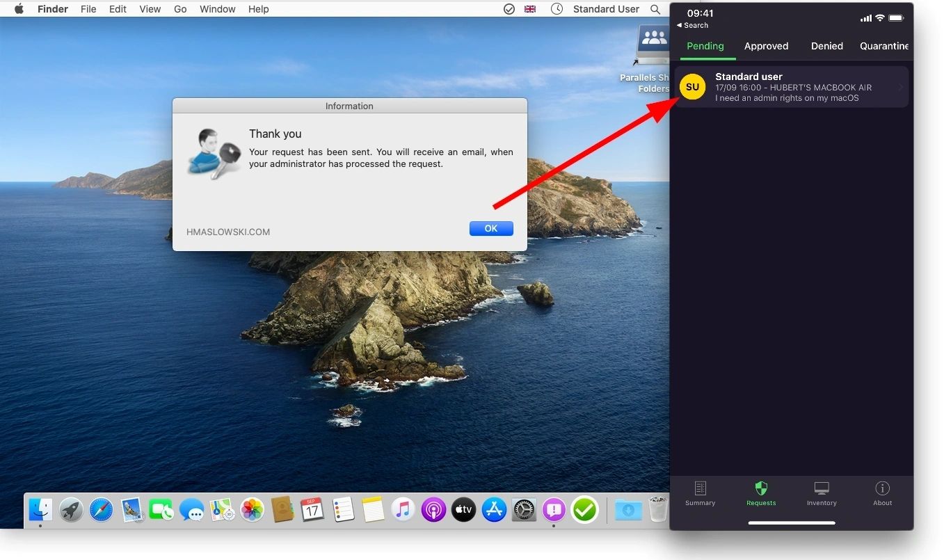
Task: Open the Summary tab in bottom bar
Action: 700,494
